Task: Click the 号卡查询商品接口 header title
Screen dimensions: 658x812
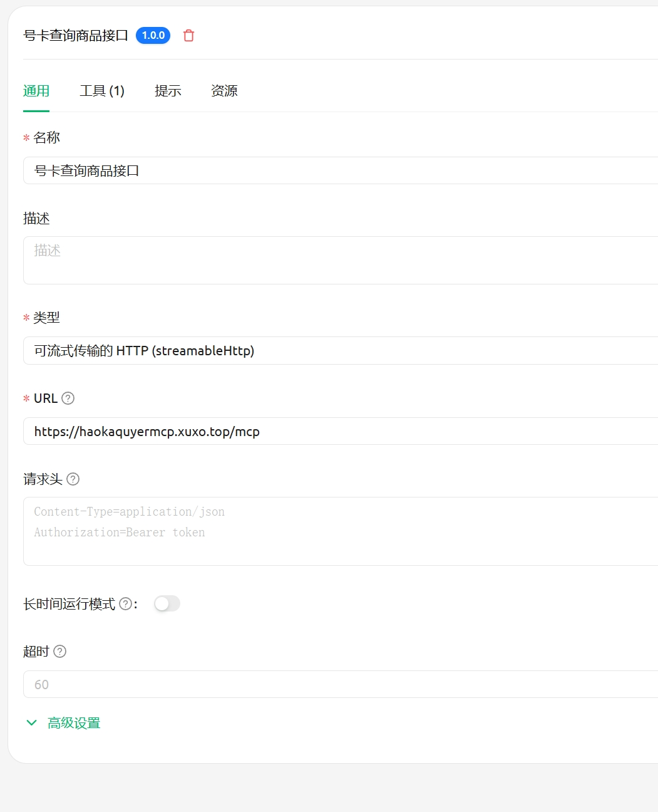Action: click(x=76, y=36)
